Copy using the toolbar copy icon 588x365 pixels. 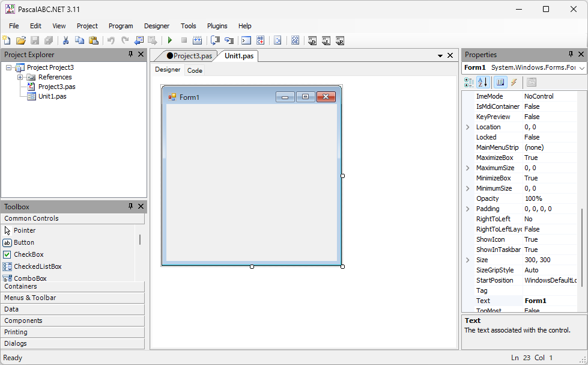tap(79, 40)
